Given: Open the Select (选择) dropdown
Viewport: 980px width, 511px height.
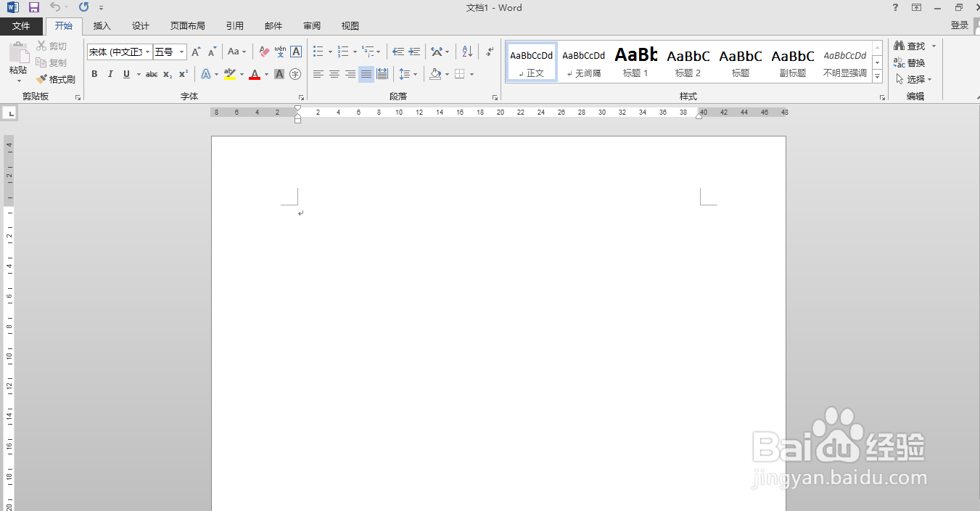Looking at the screenshot, I should click(913, 79).
